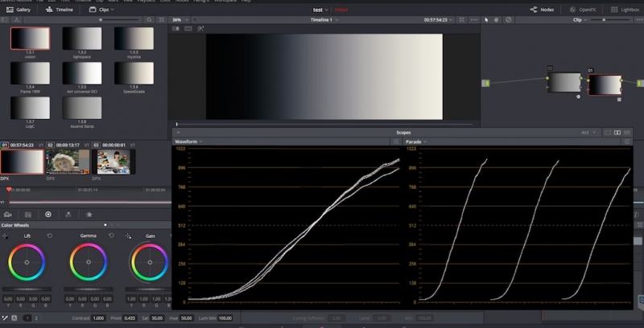Reset the Gamma color wheel

coord(111,236)
